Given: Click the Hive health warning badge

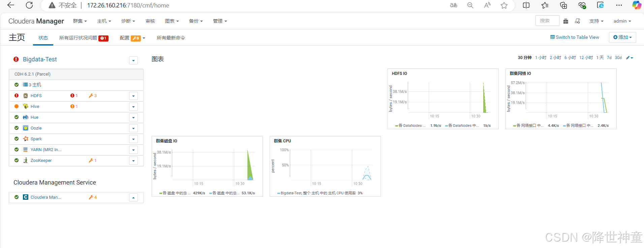Looking at the screenshot, I should [x=74, y=106].
